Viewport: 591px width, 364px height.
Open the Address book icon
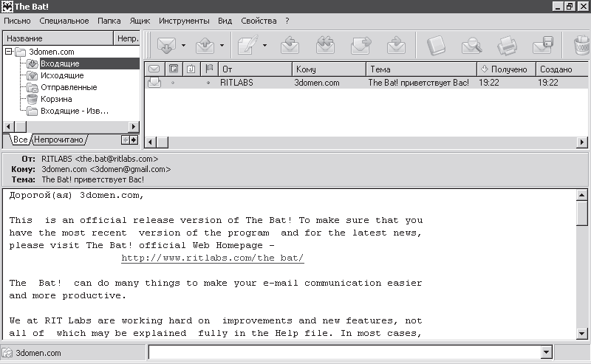tap(437, 46)
